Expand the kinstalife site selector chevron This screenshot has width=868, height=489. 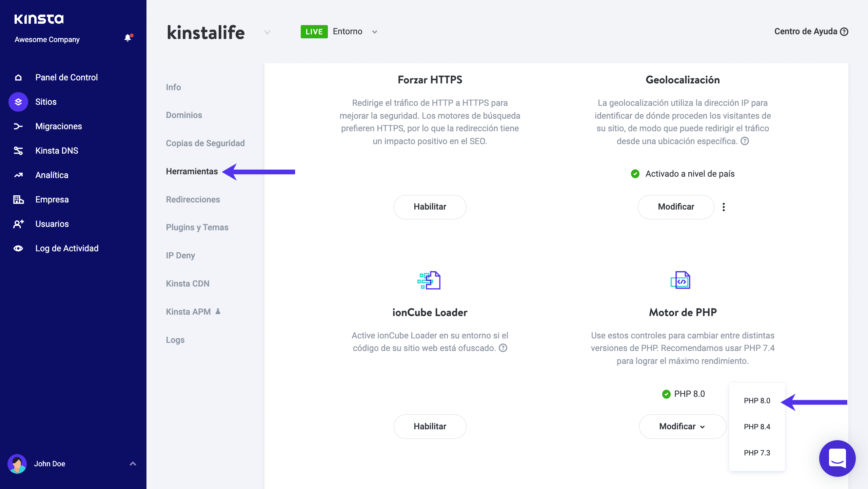point(267,32)
